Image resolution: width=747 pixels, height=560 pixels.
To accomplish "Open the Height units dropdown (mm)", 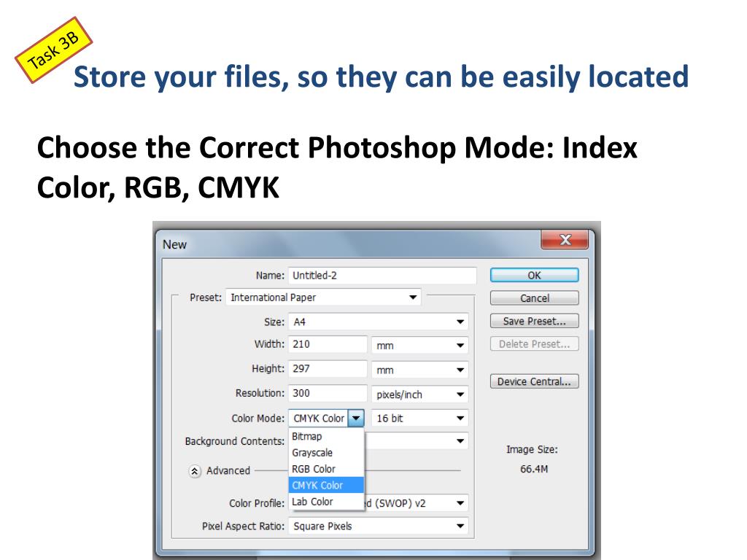I will pyautogui.click(x=419, y=370).
